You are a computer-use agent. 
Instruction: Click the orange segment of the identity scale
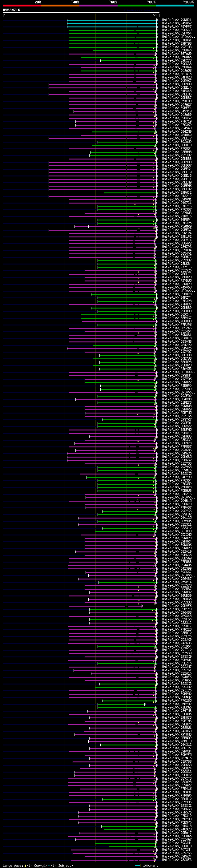pyautogui.click(x=60, y=6)
